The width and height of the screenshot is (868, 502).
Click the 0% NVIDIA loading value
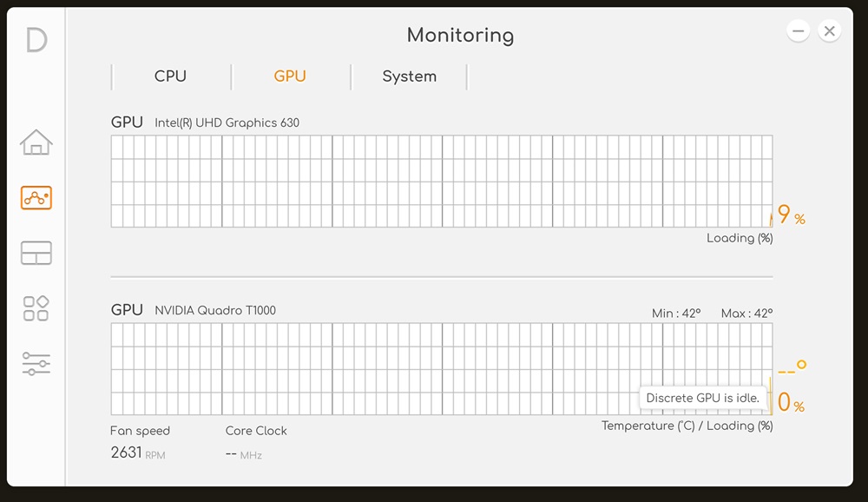coord(791,402)
